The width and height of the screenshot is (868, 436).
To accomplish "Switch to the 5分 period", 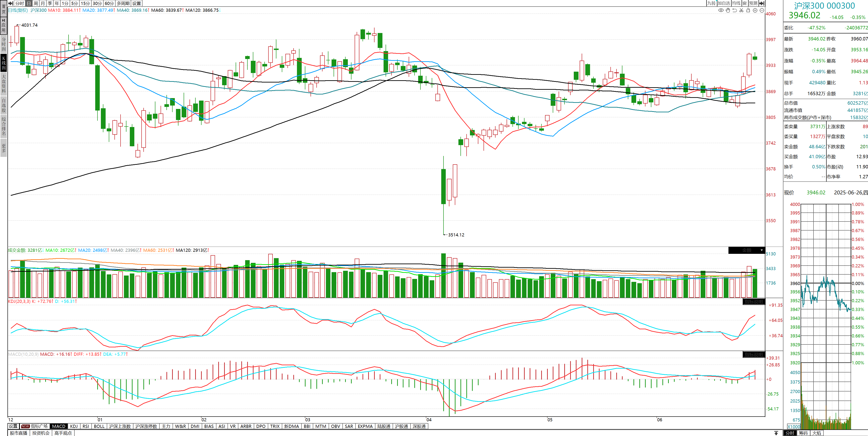I will pyautogui.click(x=74, y=3).
